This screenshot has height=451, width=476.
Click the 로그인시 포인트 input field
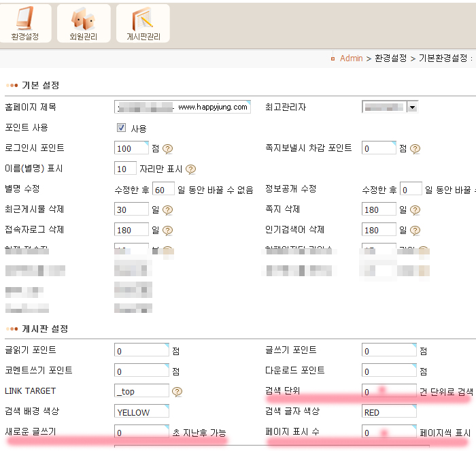131,148
